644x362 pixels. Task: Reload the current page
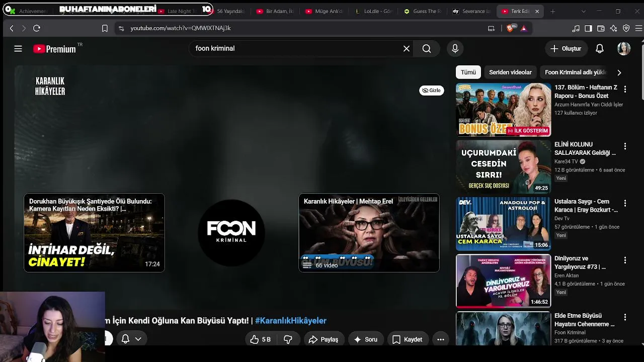pyautogui.click(x=37, y=29)
